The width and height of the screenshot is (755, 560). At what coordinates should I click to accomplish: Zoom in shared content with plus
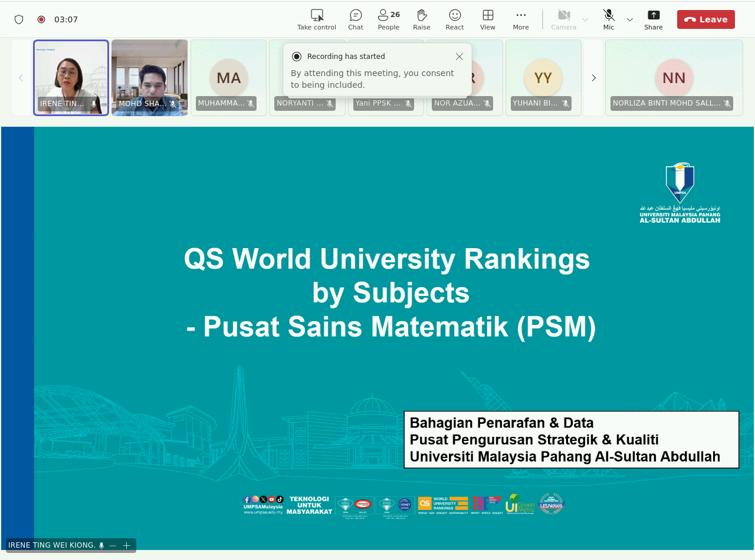point(126,546)
